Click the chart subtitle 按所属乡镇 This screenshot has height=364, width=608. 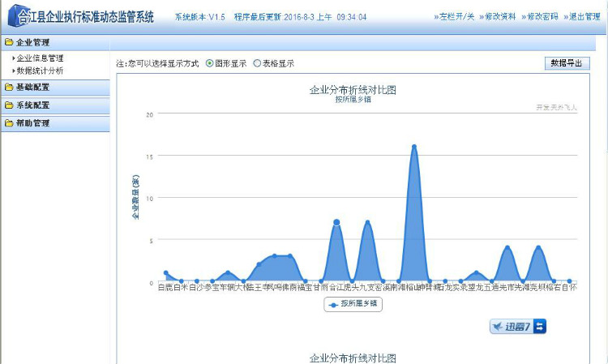click(353, 100)
